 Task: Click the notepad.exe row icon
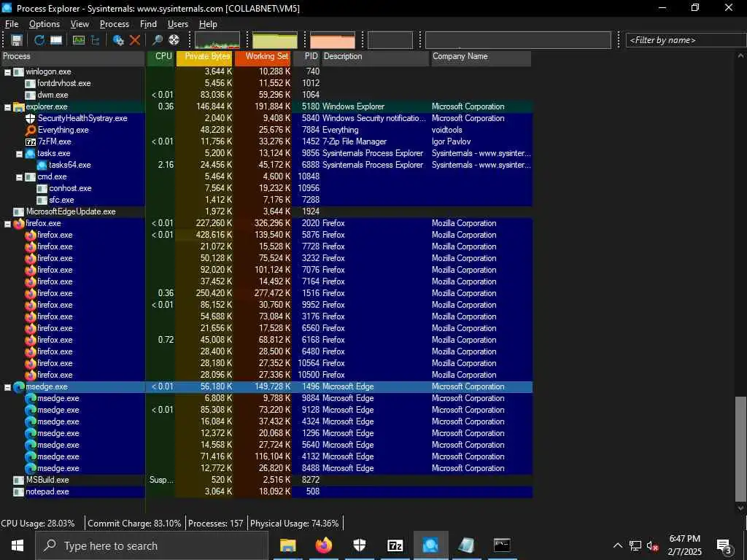point(18,492)
